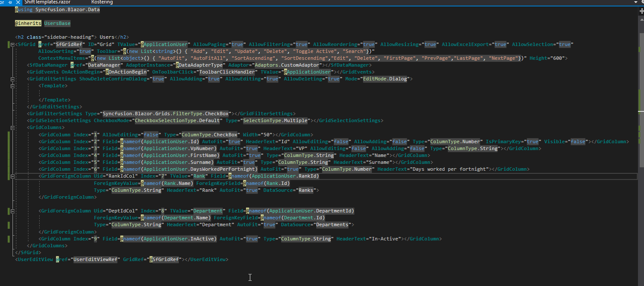Screen dimensions: 644x286
Task: Open the document tab list dropdown arrow
Action: tap(636, 2)
